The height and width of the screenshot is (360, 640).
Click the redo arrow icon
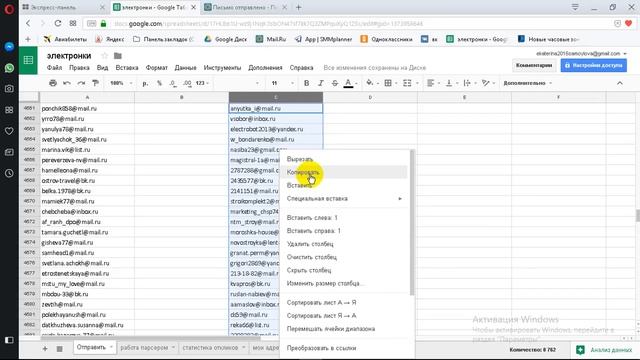pos(81,83)
